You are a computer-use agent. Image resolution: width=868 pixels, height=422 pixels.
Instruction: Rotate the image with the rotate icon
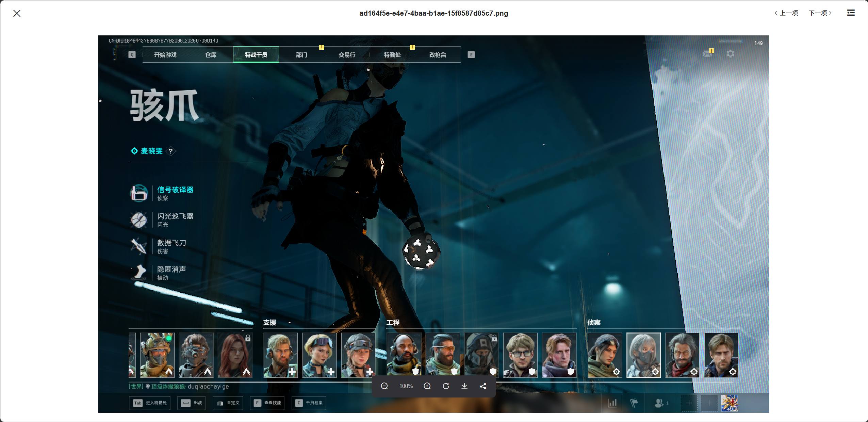[x=446, y=386]
